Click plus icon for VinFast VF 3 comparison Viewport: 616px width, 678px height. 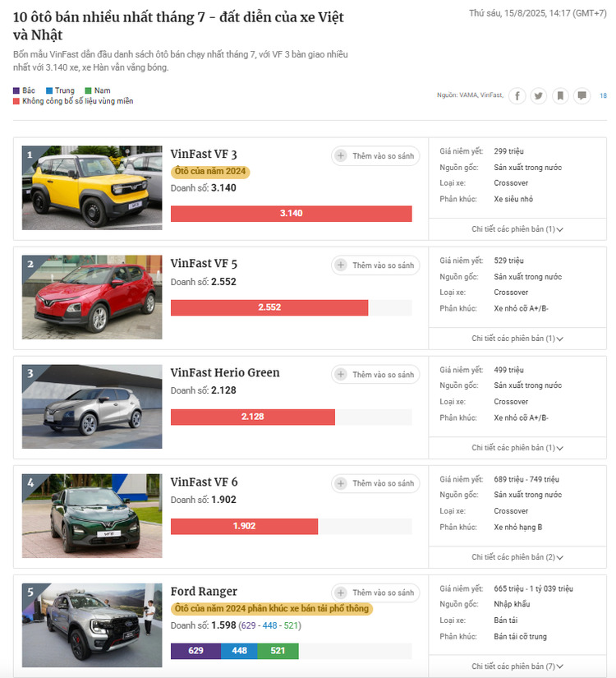pyautogui.click(x=341, y=155)
